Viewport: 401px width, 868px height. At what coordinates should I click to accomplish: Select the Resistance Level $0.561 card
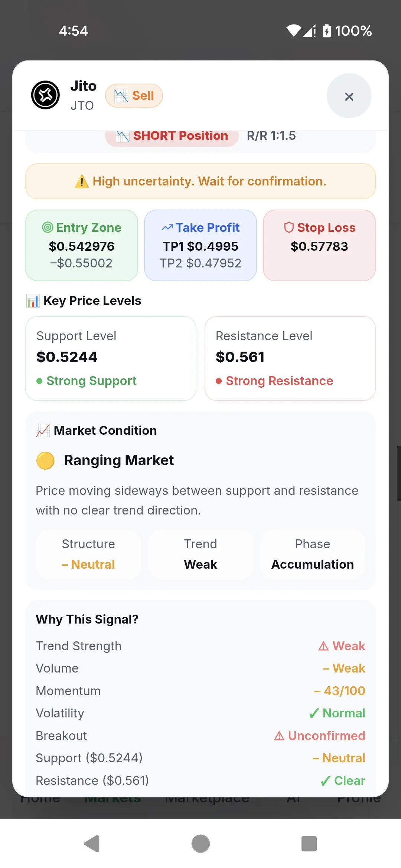point(290,358)
